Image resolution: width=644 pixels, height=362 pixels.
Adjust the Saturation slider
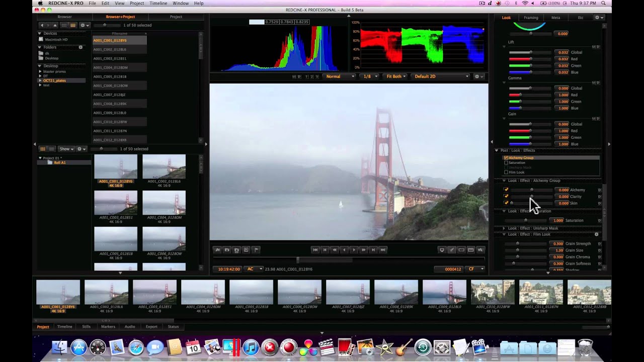point(526,220)
